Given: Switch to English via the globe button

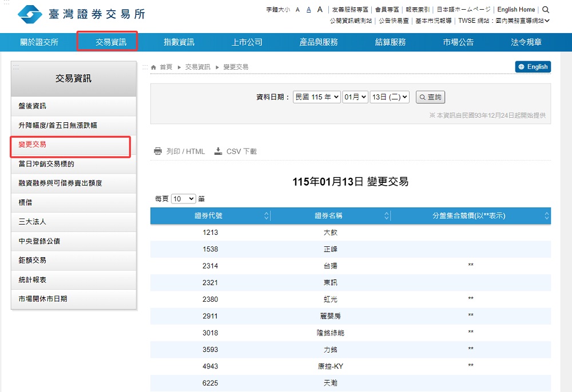Looking at the screenshot, I should [x=533, y=67].
